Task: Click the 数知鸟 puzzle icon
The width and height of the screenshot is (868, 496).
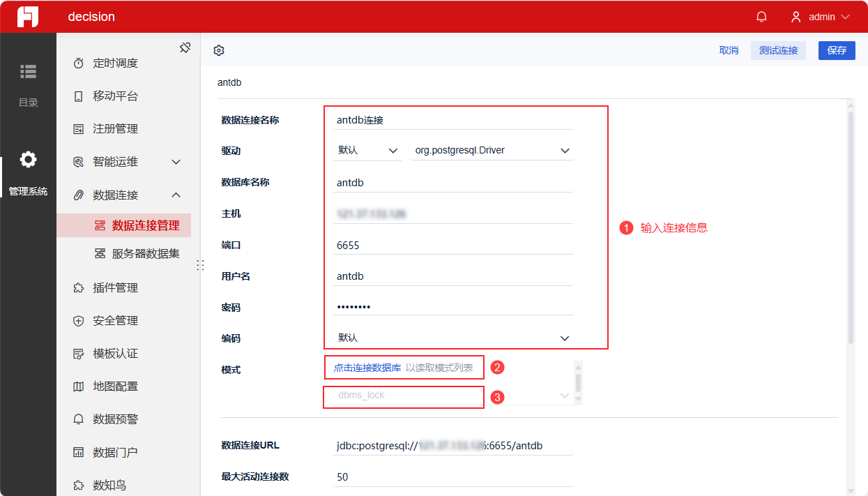Action: tap(79, 485)
